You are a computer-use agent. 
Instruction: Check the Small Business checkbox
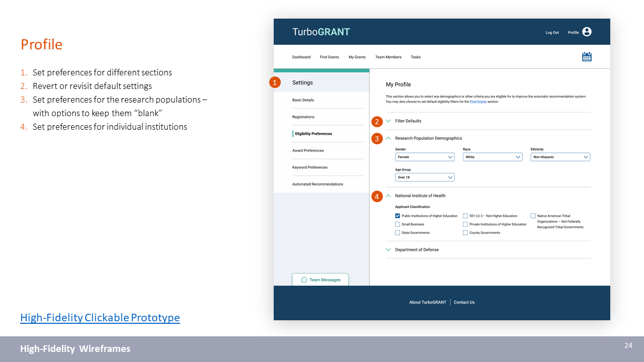[397, 225]
